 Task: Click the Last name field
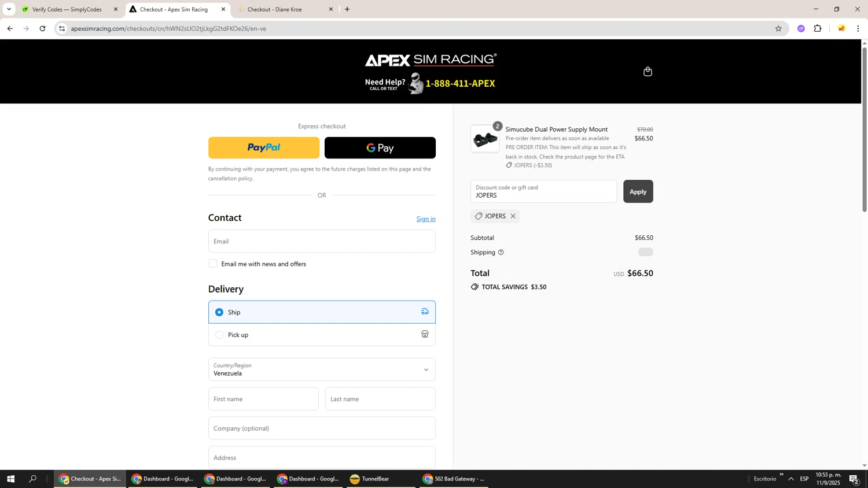pos(380,399)
